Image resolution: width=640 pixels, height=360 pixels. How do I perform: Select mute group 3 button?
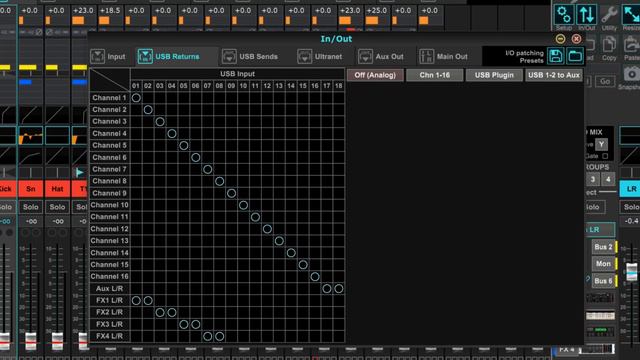pos(593,179)
